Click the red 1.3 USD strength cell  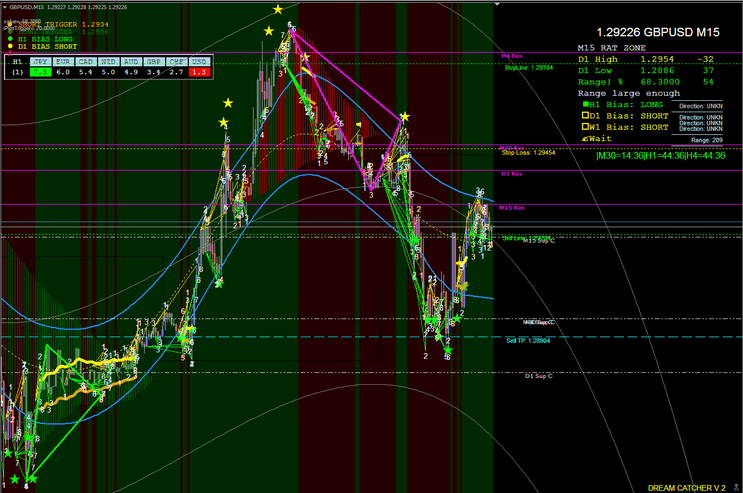click(x=199, y=72)
